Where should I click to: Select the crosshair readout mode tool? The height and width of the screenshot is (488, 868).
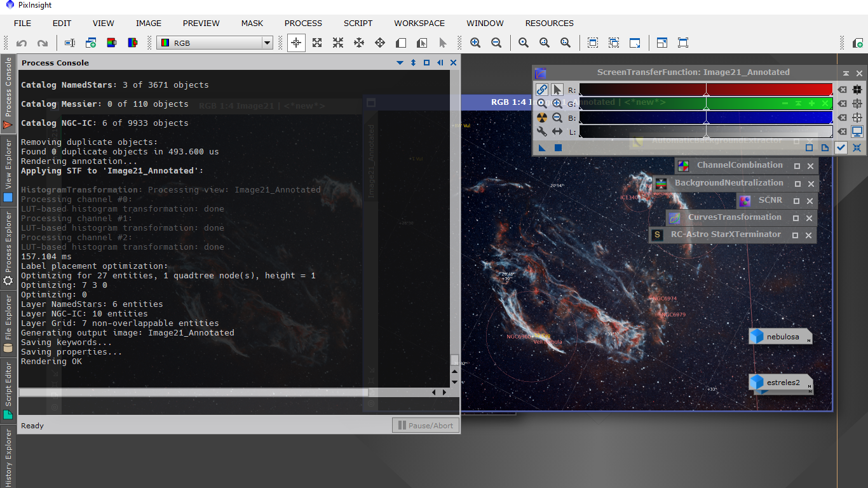click(x=295, y=43)
